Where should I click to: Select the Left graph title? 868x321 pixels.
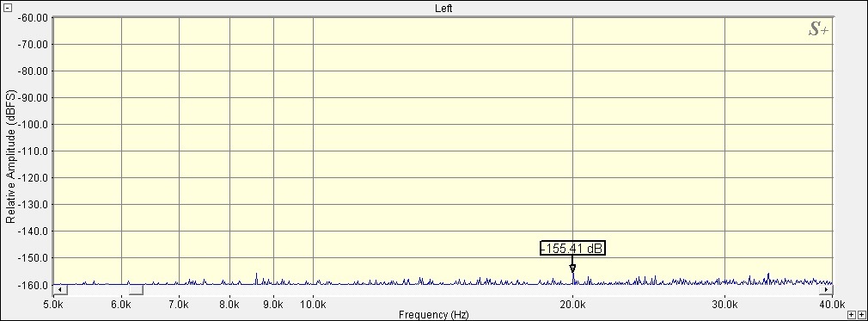coord(444,9)
